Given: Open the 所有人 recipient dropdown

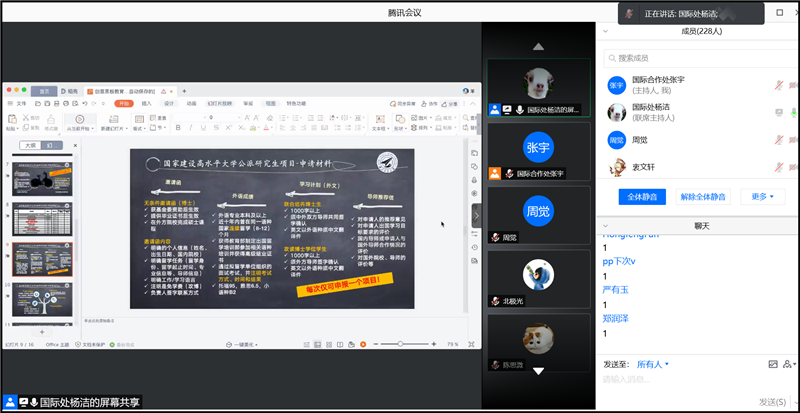Looking at the screenshot, I should [653, 364].
